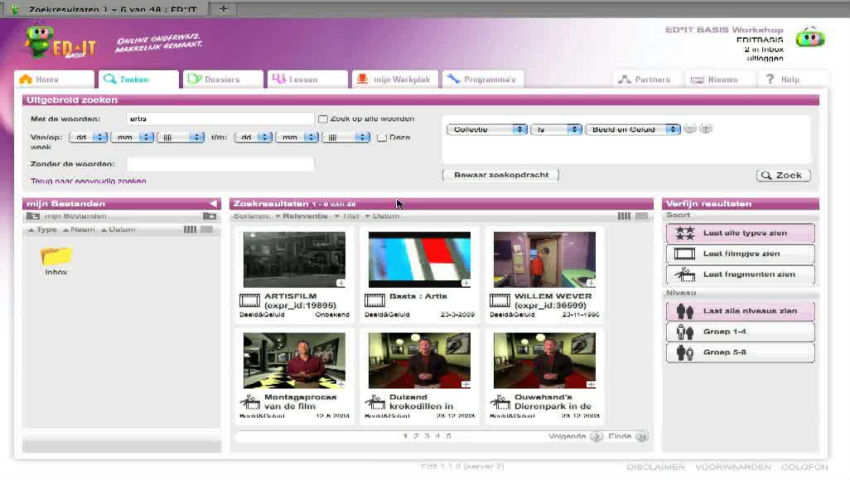Open the Collectie filter dropdown

(x=486, y=130)
